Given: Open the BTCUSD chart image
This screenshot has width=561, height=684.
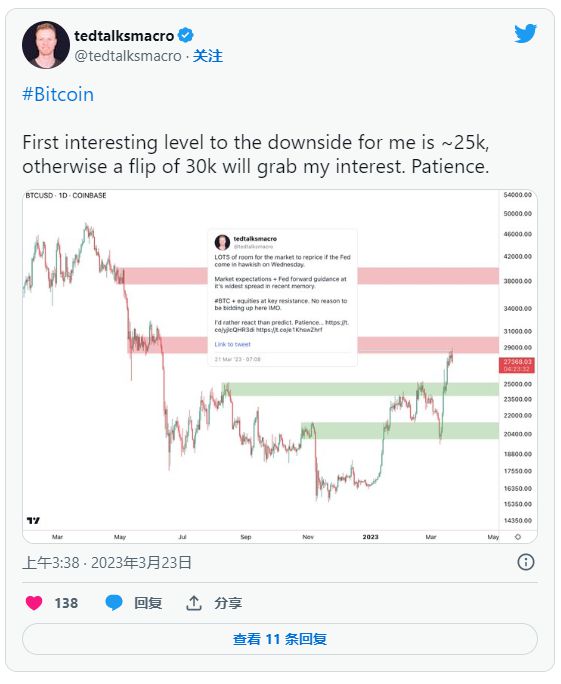Looking at the screenshot, I should (280, 366).
